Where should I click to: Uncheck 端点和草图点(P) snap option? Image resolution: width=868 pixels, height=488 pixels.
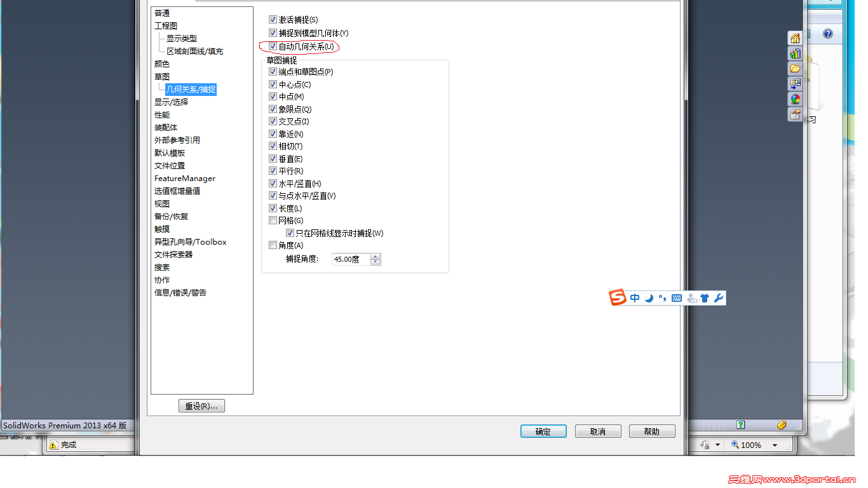tap(273, 72)
